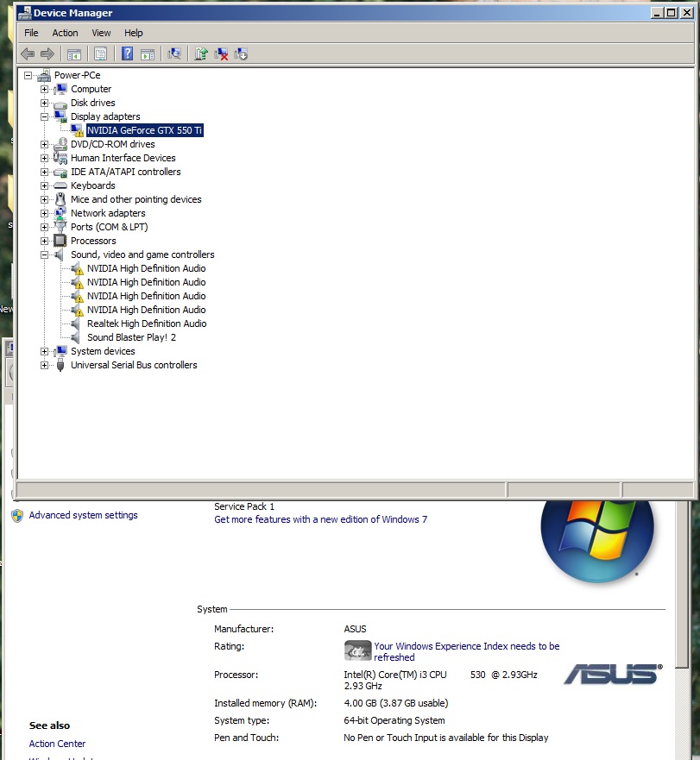700x760 pixels.
Task: Click the Processors category icon
Action: tap(60, 241)
